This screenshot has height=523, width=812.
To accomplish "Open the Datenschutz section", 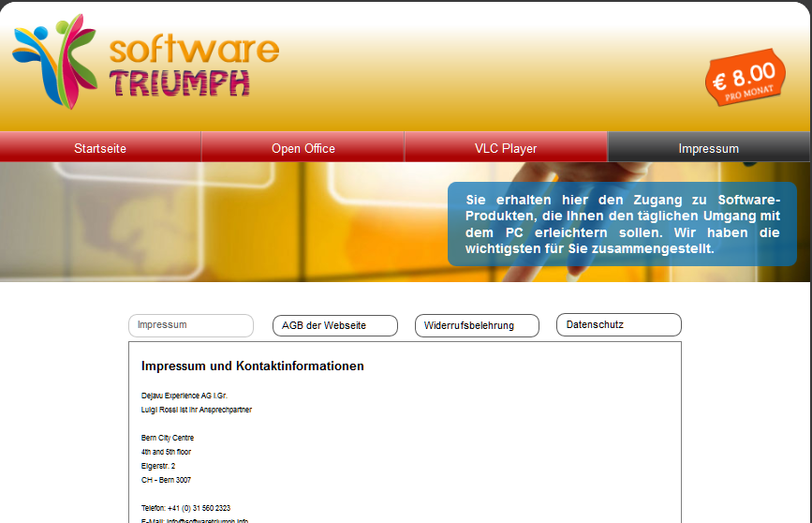I will click(x=619, y=325).
